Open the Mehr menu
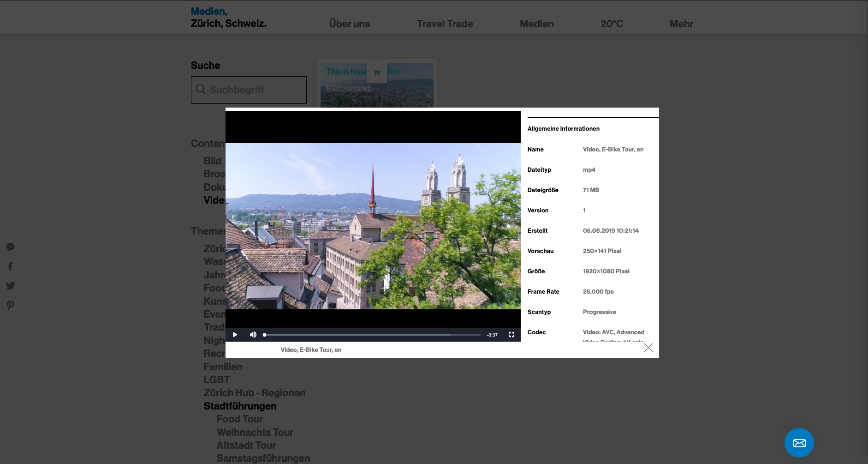 click(682, 24)
